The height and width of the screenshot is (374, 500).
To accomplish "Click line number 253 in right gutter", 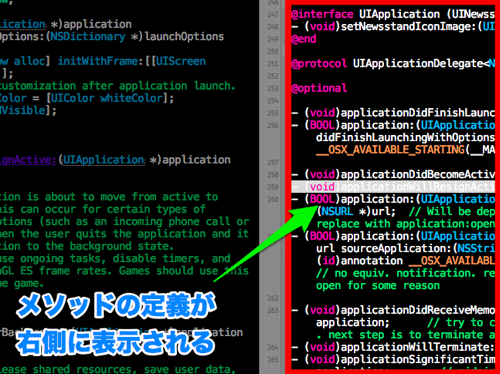I will point(273,88).
